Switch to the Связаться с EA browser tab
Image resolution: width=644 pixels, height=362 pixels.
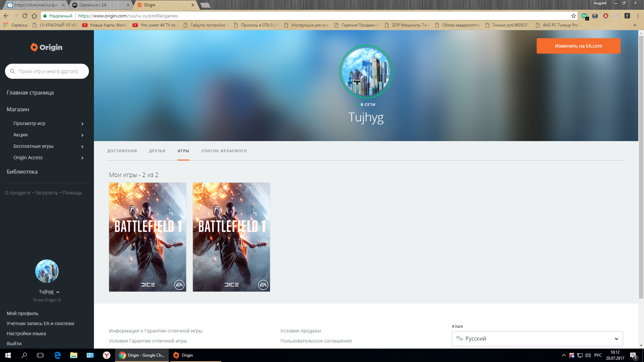click(x=100, y=5)
